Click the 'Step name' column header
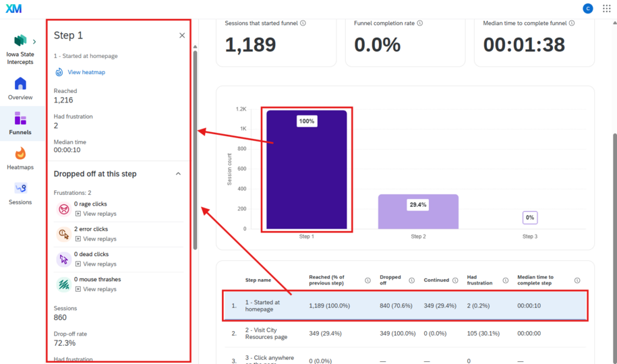Screen dimensions: 617x364 258,280
